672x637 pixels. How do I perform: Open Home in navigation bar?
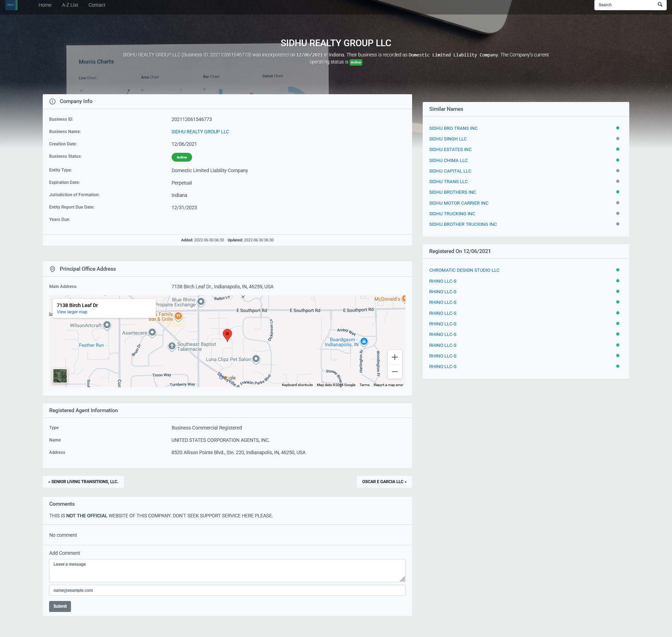point(45,5)
